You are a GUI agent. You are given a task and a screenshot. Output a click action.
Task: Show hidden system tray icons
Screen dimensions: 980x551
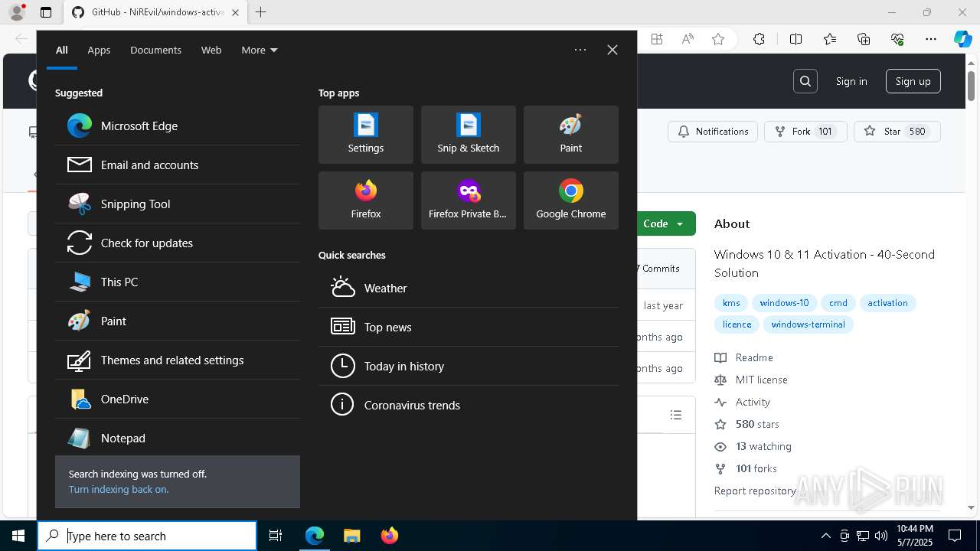(x=825, y=536)
